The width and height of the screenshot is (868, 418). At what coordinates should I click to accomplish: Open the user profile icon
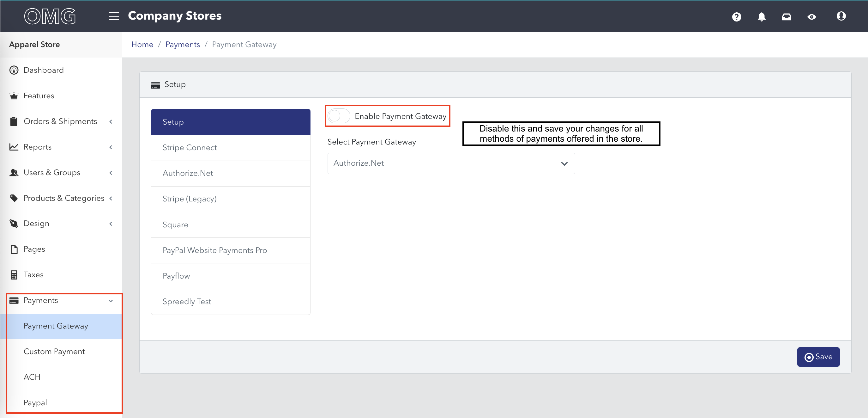tap(841, 16)
